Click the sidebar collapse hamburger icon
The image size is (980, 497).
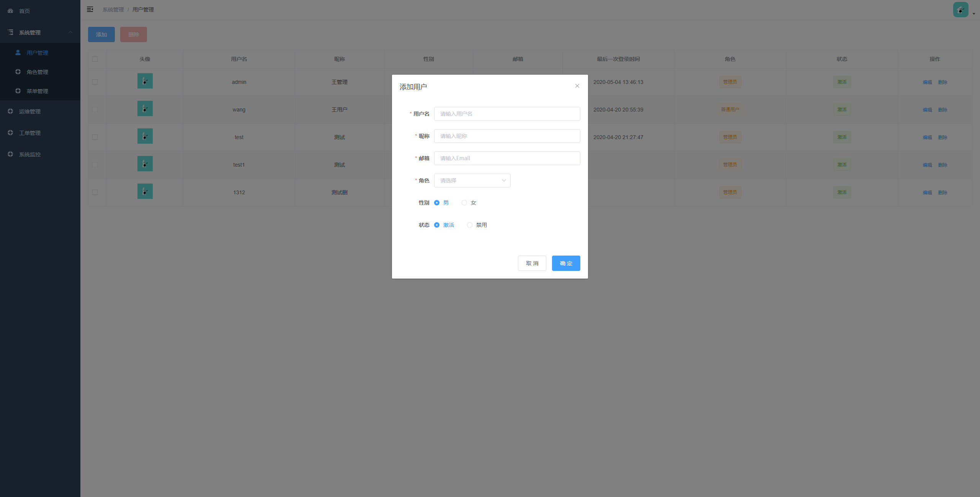(90, 9)
